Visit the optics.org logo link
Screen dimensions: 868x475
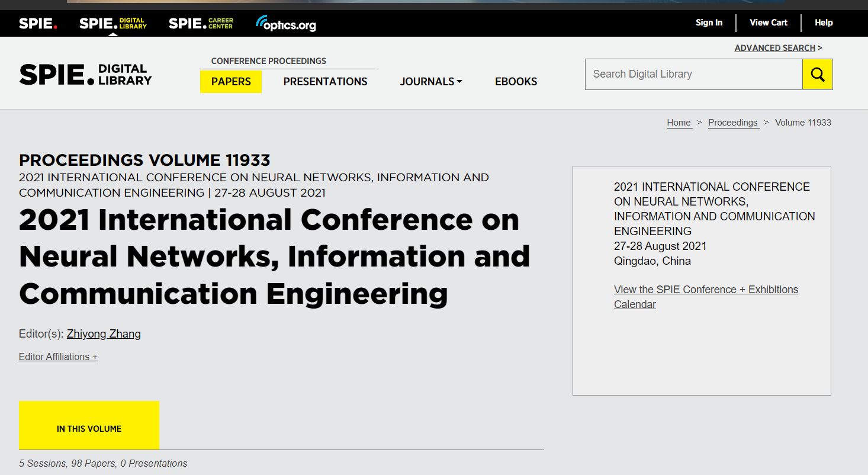(286, 24)
